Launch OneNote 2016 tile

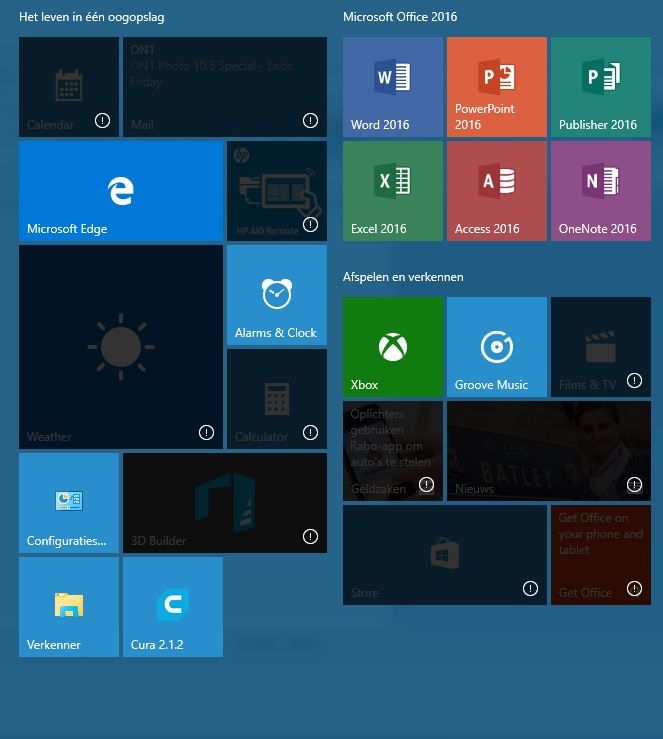coord(601,191)
